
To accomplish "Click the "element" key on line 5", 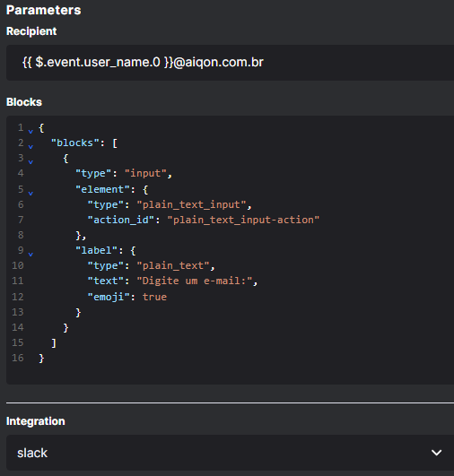I will [102, 189].
